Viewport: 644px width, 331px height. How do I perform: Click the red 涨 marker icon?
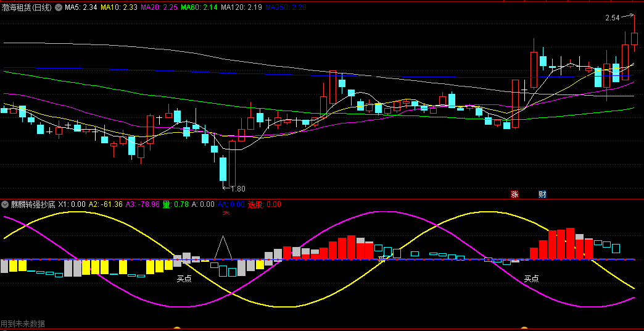coord(514,195)
